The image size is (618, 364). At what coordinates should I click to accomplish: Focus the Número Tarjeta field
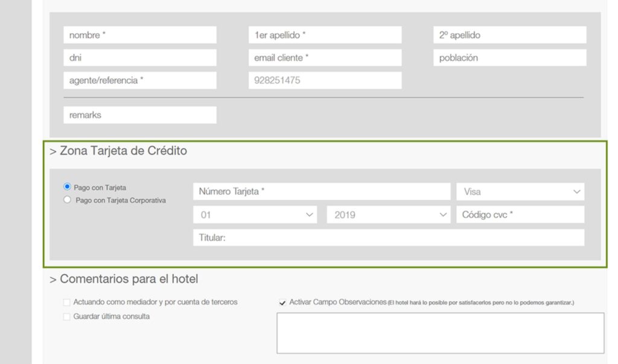point(321,191)
